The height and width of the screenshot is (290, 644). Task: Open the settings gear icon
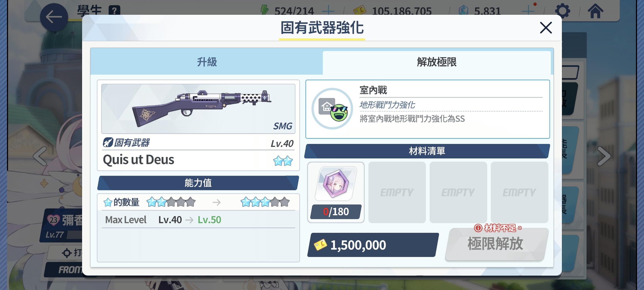coord(562,11)
